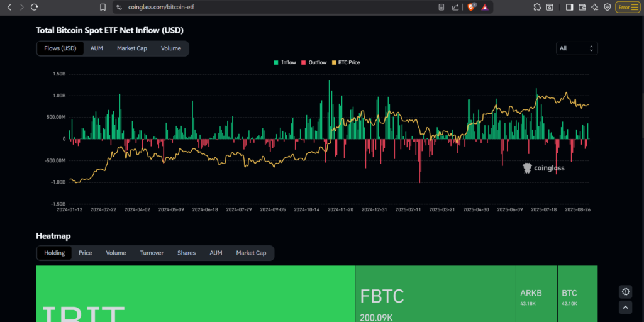Click the 1.50B y-axis label
644x322 pixels.
pyautogui.click(x=59, y=74)
